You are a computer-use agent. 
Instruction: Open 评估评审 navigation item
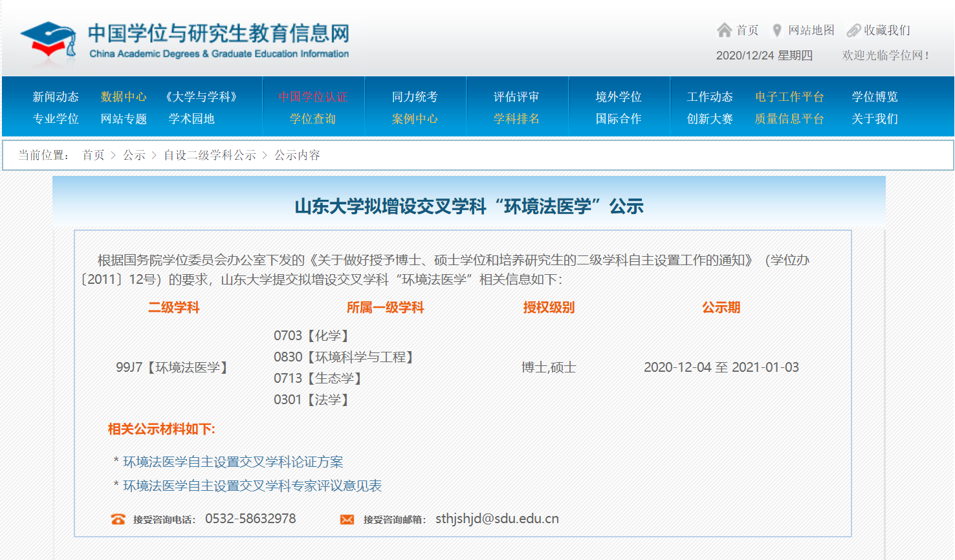coord(516,97)
